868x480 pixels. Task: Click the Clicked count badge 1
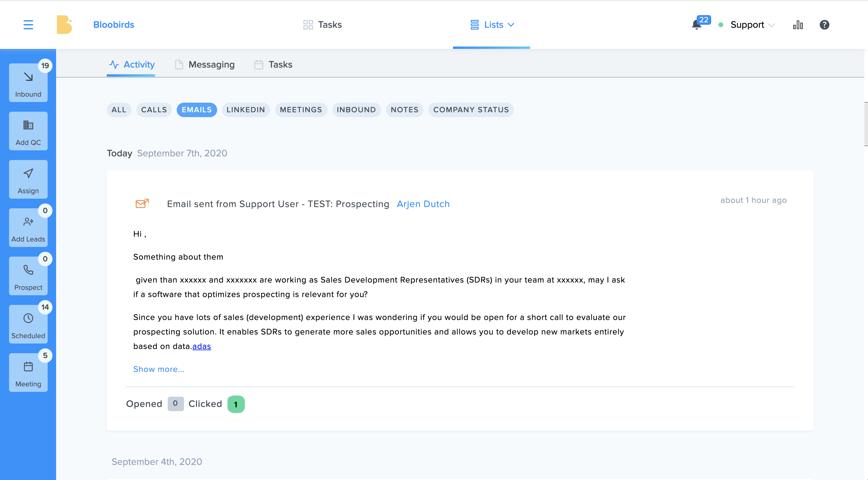click(x=236, y=404)
